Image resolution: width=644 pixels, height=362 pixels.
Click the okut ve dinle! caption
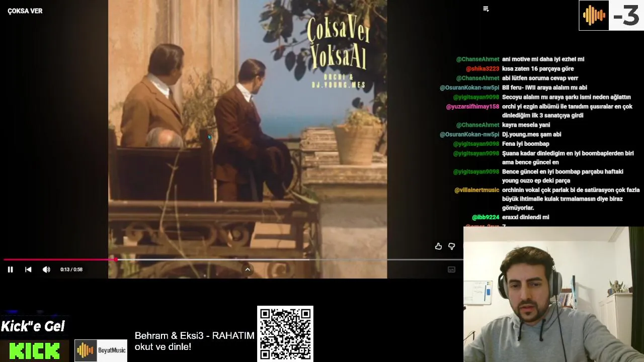[163, 347]
